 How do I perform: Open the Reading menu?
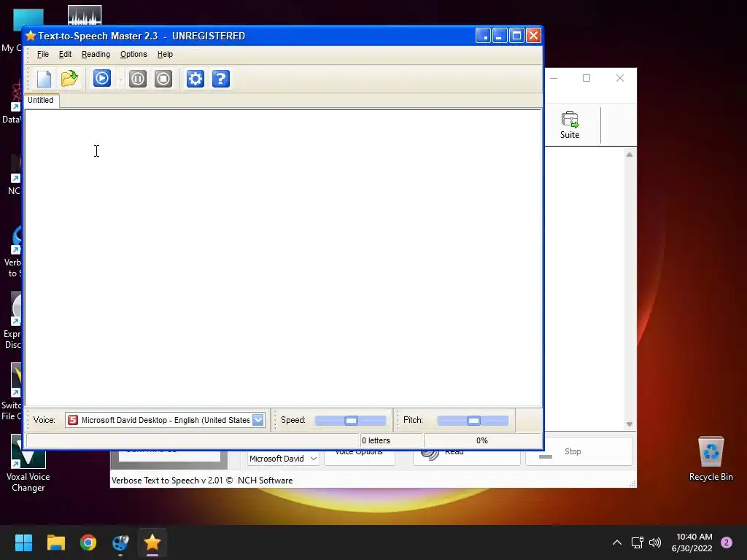pos(96,54)
